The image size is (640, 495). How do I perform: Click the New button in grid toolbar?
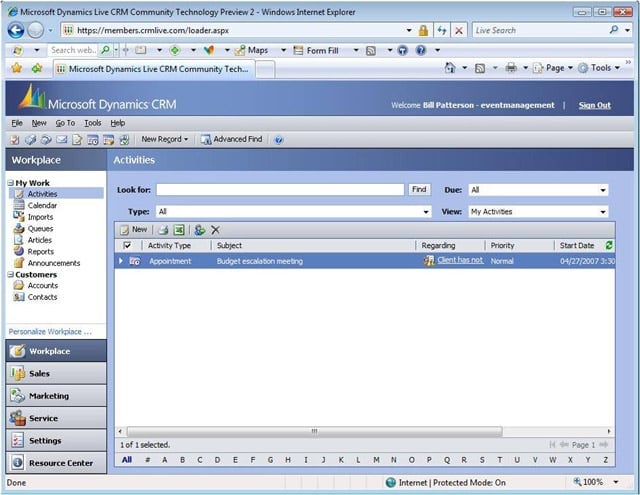(133, 230)
